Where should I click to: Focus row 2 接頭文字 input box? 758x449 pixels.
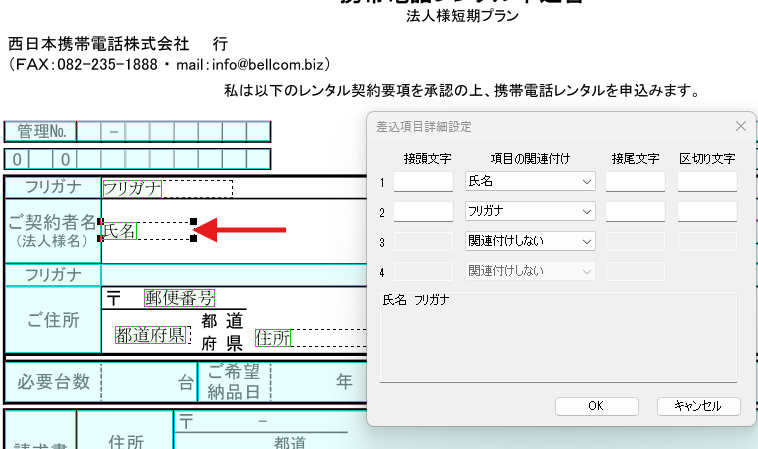(423, 212)
